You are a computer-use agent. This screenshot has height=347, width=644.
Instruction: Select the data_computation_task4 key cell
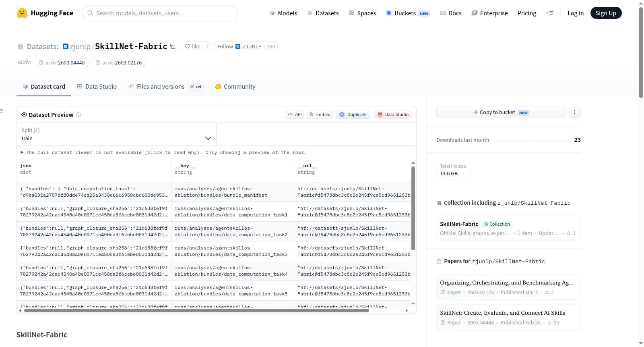233,271
